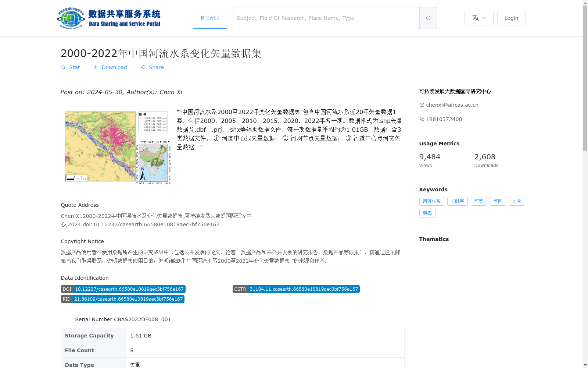Click the search magnifier icon button

[x=428, y=18]
